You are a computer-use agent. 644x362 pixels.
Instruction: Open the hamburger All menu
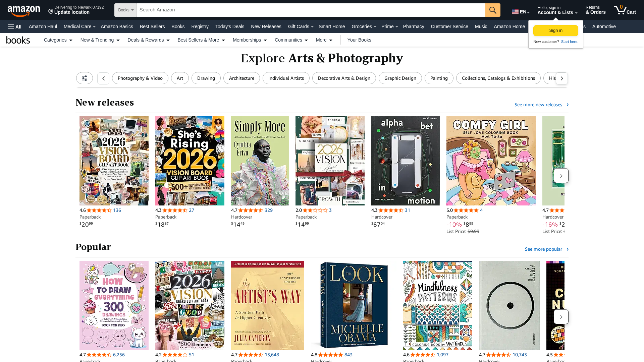click(14, 26)
